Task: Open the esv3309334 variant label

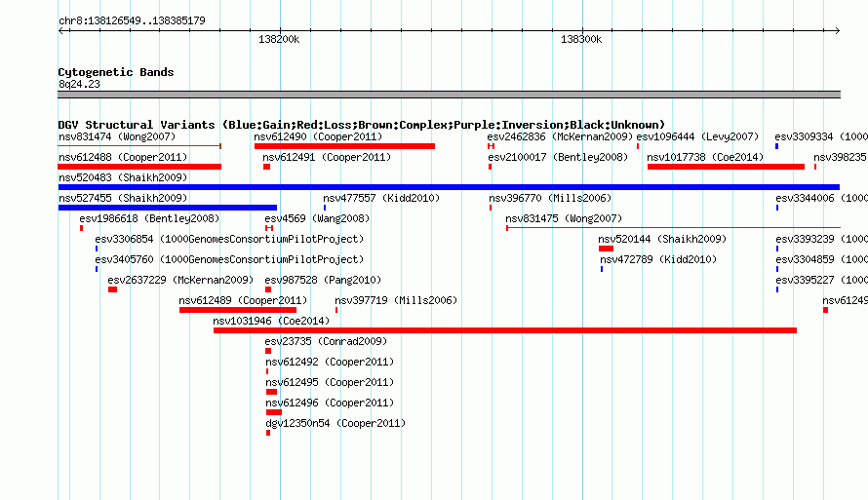Action: 821,136
